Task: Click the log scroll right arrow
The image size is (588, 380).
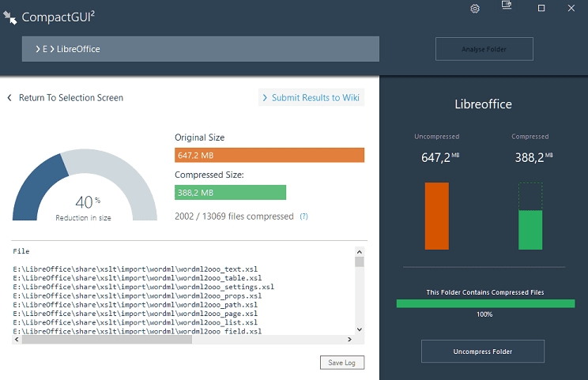Action: click(x=349, y=340)
